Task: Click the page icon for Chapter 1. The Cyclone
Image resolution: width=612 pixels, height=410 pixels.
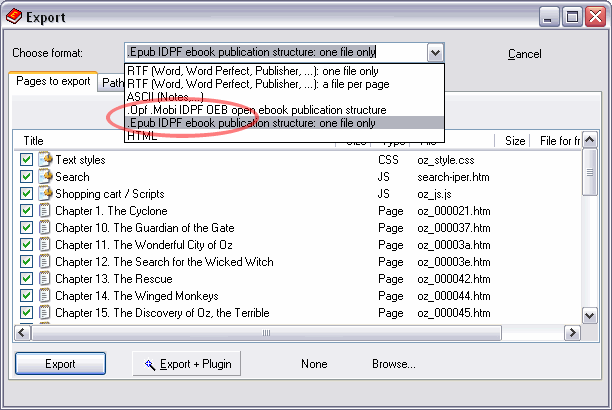Action: (45, 210)
